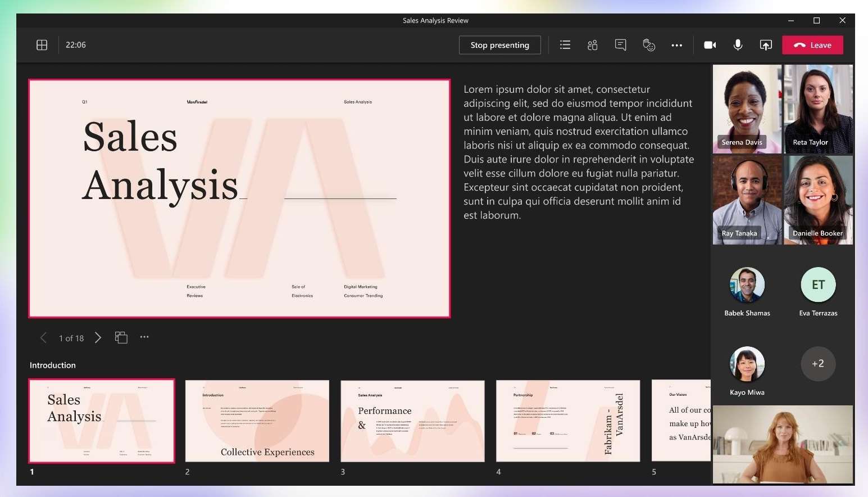Open More actions ellipsis in toolbar
The height and width of the screenshot is (497, 868).
click(676, 46)
